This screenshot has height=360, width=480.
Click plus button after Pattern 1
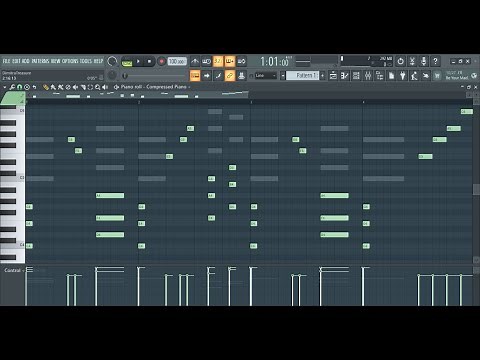tap(322, 76)
